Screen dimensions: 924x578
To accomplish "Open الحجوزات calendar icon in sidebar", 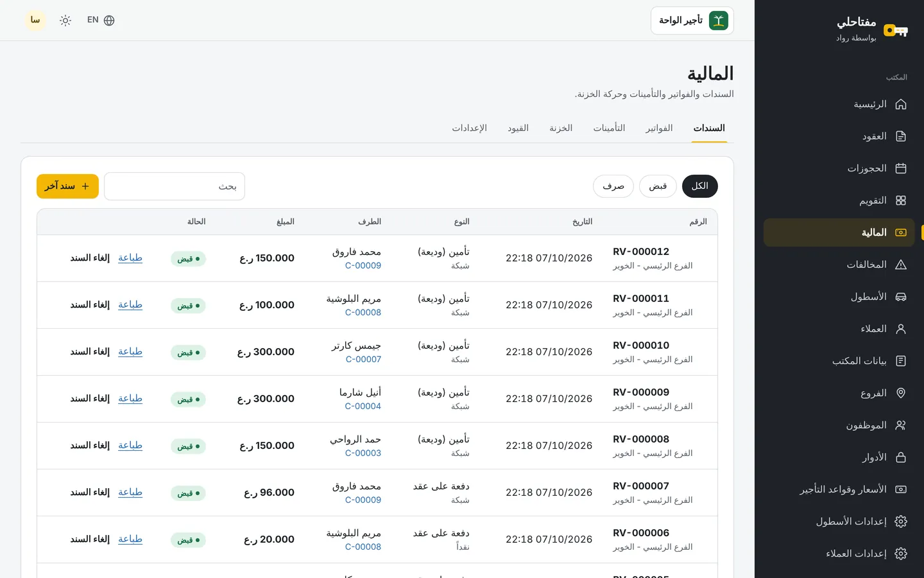I will 901,168.
